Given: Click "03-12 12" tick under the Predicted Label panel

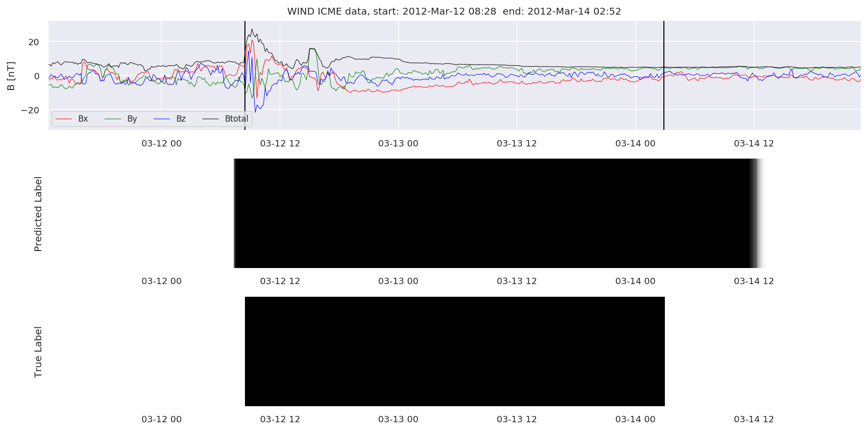Looking at the screenshot, I should click(x=280, y=281).
